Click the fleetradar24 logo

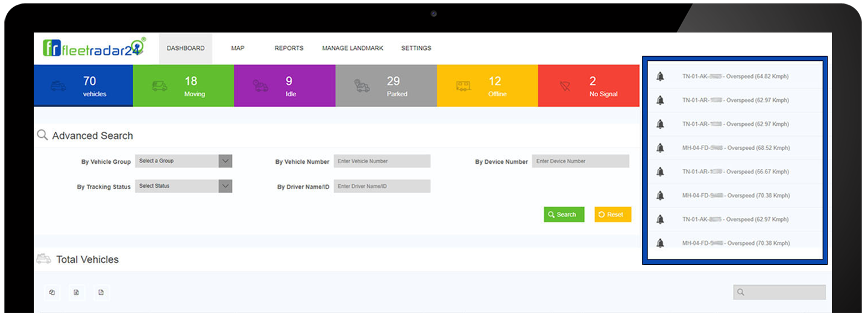tap(94, 48)
